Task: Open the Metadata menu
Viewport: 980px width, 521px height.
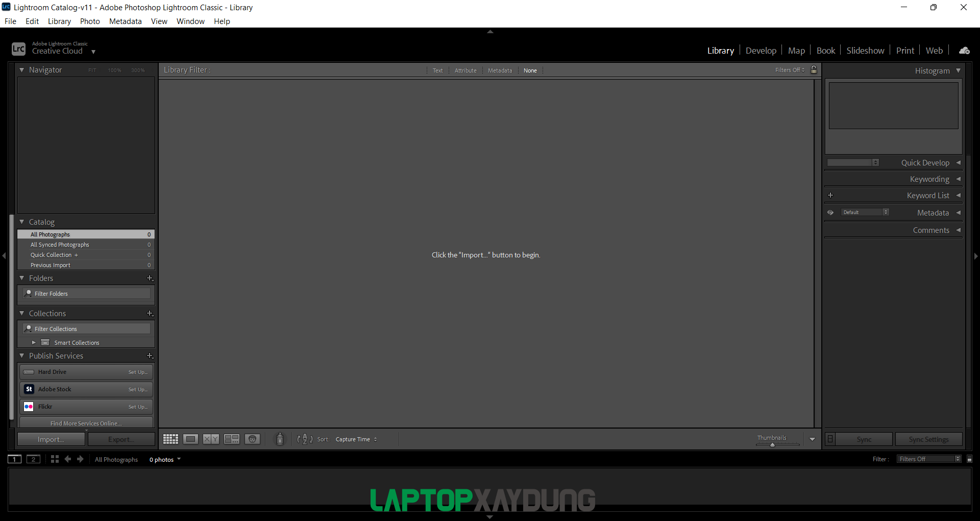Action: [x=125, y=21]
